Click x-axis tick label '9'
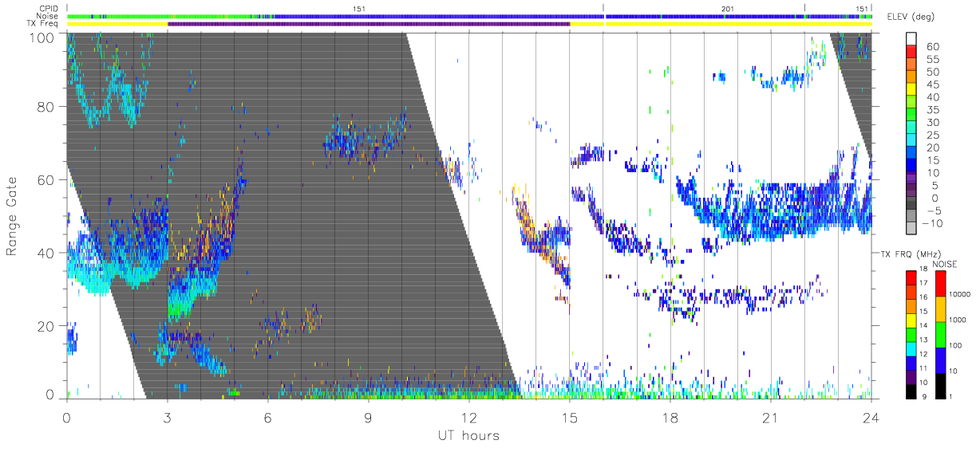This screenshot has height=452, width=980. coord(369,418)
